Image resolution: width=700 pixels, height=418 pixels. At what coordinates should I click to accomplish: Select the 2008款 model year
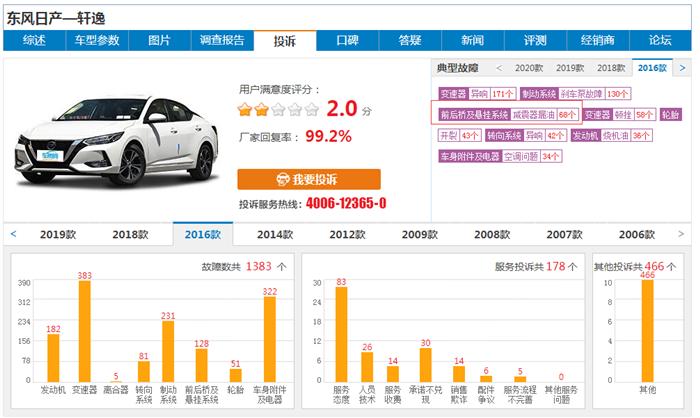492,234
